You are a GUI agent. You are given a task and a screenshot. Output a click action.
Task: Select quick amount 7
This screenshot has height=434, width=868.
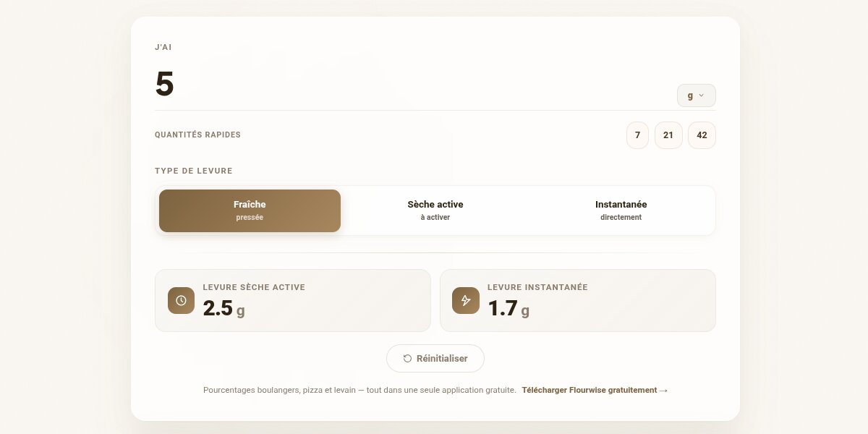[x=637, y=135]
